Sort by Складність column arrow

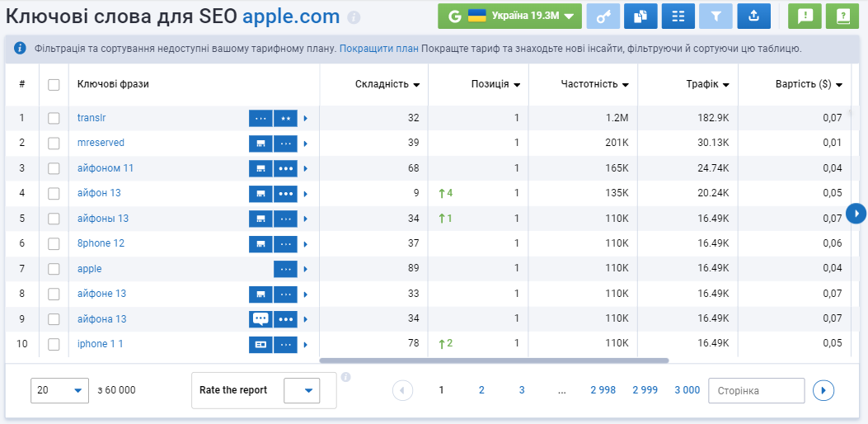click(x=416, y=85)
